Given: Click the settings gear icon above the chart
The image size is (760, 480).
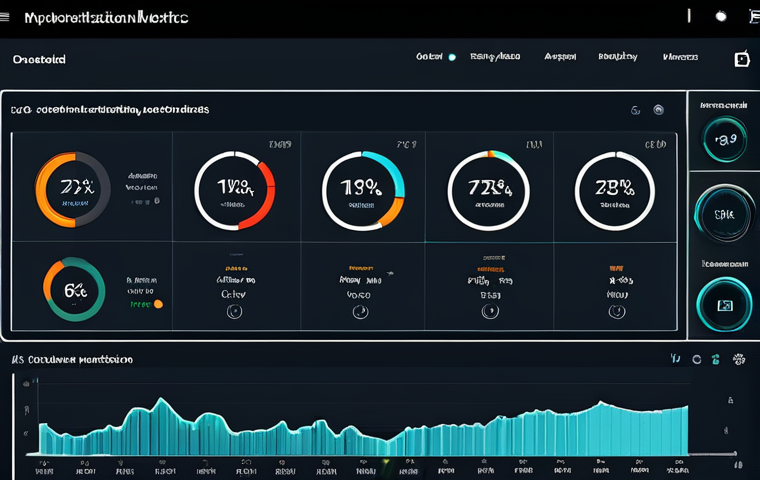Looking at the screenshot, I should click(x=739, y=359).
